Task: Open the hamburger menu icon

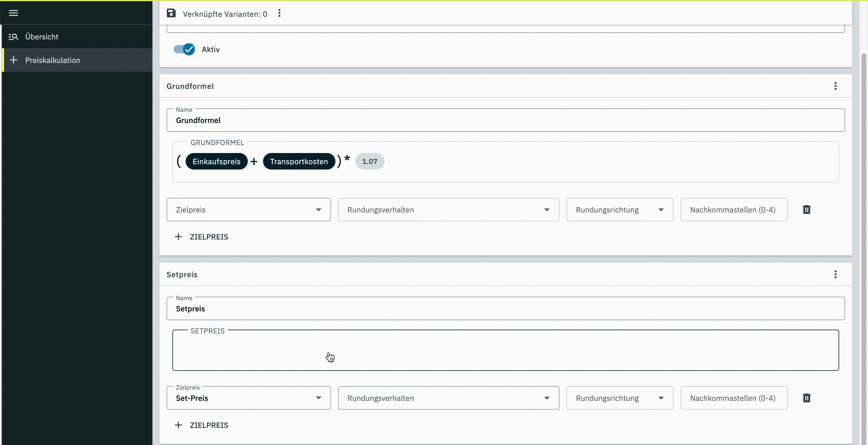Action: pyautogui.click(x=14, y=13)
